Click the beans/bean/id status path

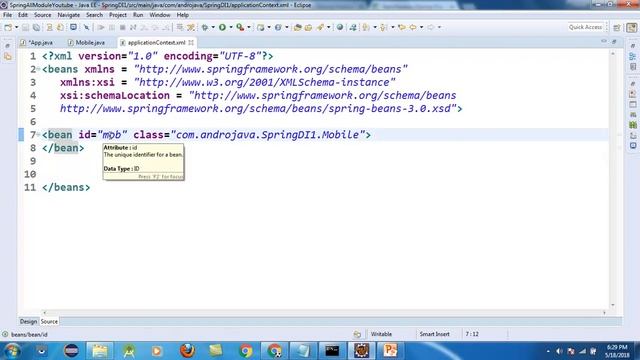[x=29, y=335]
